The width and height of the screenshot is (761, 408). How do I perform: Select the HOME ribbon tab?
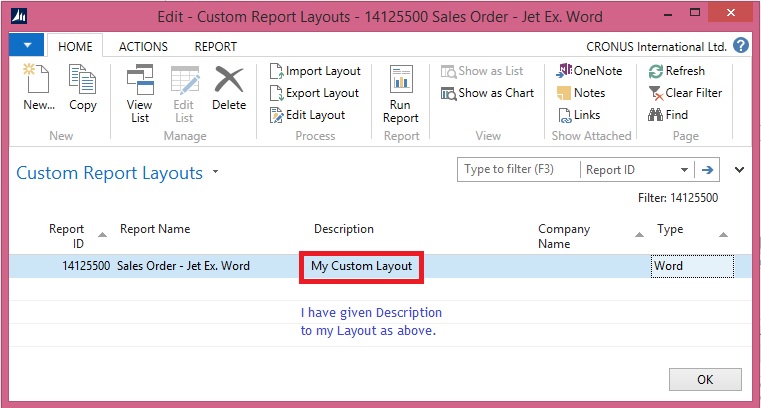pos(75,47)
